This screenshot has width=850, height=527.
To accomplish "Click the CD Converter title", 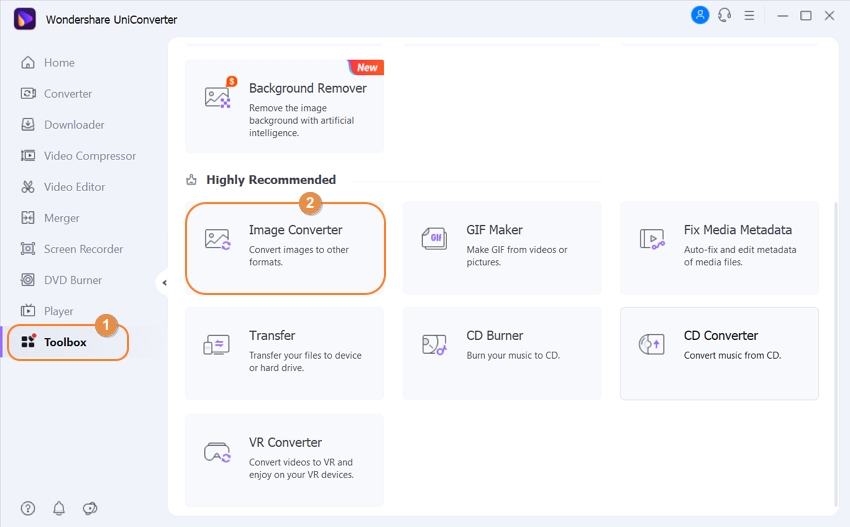I will 720,336.
